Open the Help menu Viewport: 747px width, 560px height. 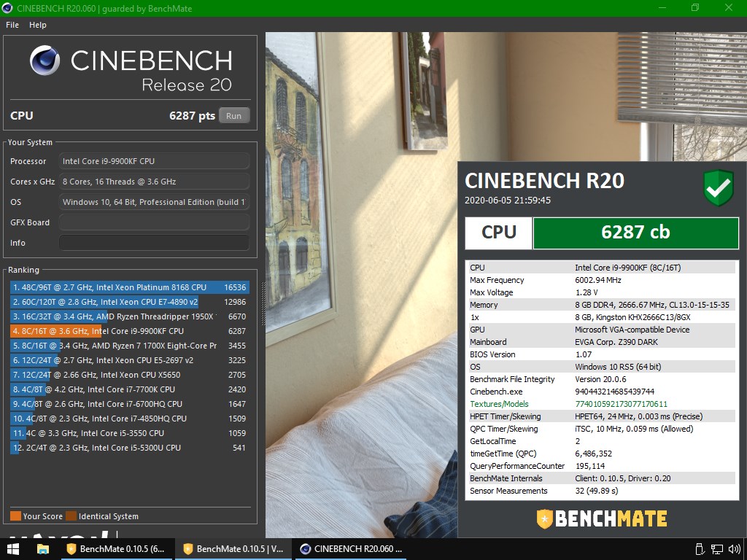(38, 25)
